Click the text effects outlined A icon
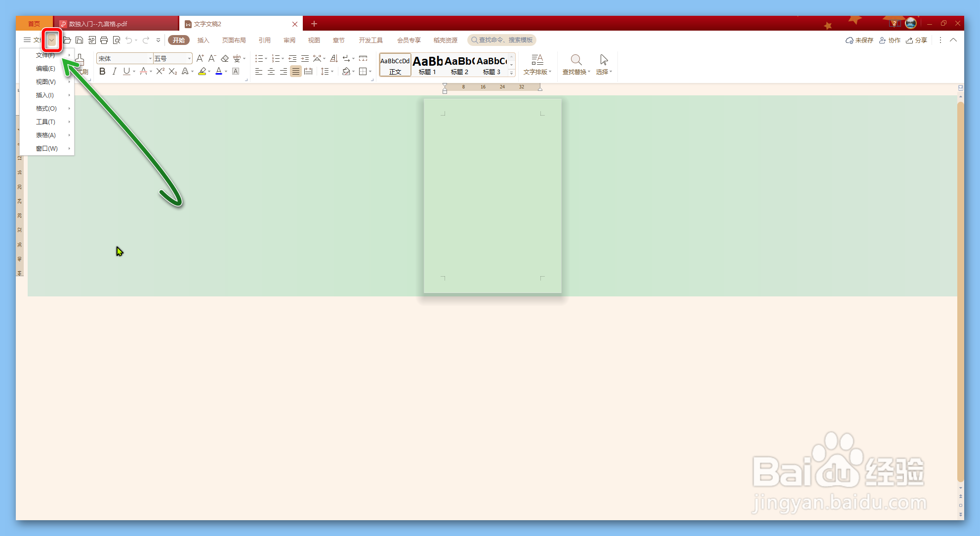 [185, 72]
